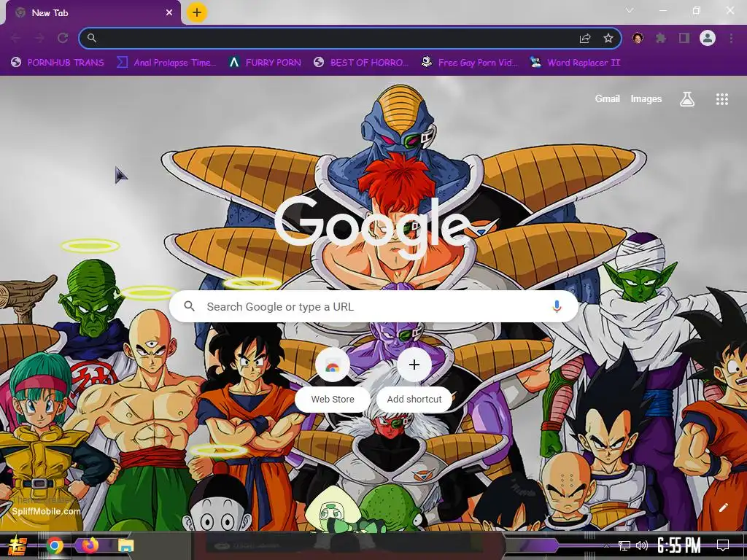Open the Chrome three-dot menu
747x560 pixels.
[x=731, y=38]
